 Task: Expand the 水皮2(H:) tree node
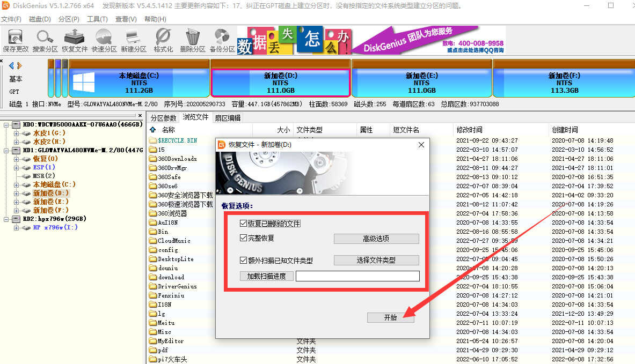click(x=16, y=142)
